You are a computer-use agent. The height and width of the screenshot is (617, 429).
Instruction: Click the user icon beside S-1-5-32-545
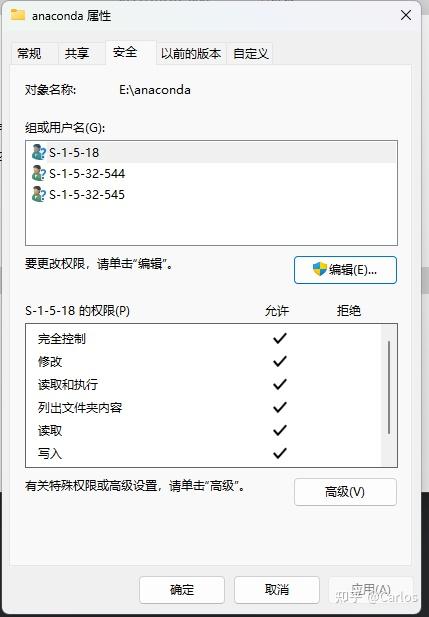[39, 194]
